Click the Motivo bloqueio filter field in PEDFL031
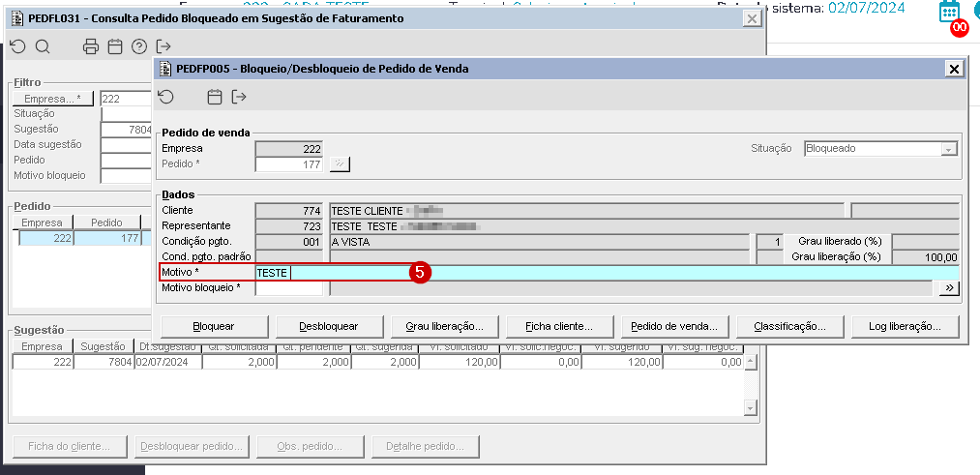980x475 pixels. tap(127, 175)
